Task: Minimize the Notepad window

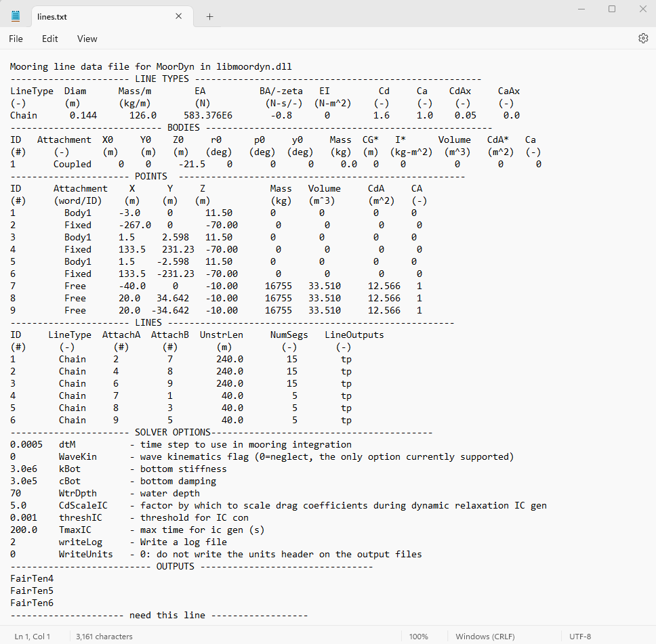Action: [x=581, y=9]
